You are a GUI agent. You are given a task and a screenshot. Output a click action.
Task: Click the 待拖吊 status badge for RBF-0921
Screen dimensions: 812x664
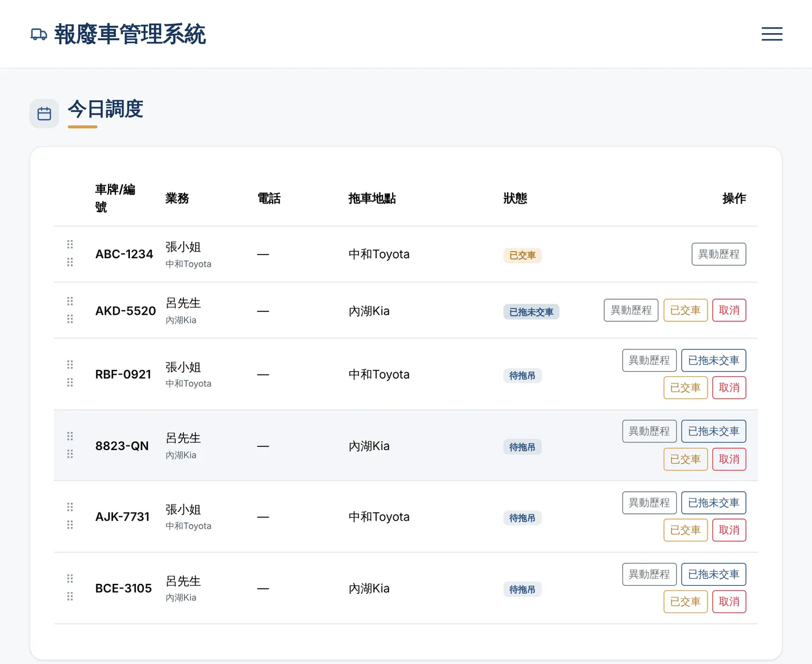point(523,376)
